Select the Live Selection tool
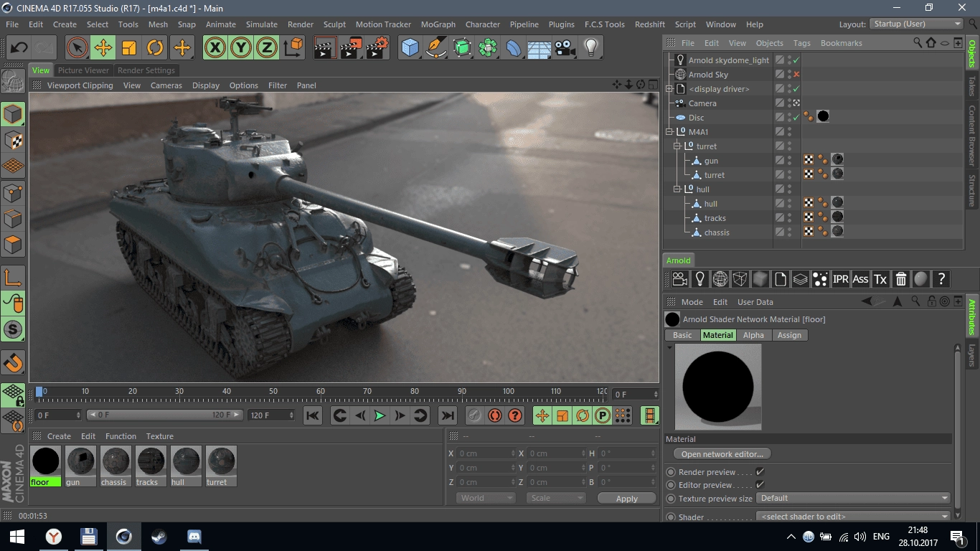Screen dimensions: 980x551 (x=77, y=48)
